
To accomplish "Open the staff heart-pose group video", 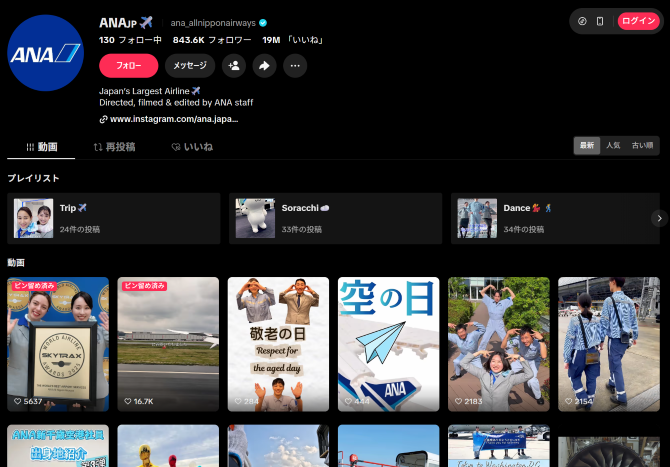I will (x=499, y=344).
